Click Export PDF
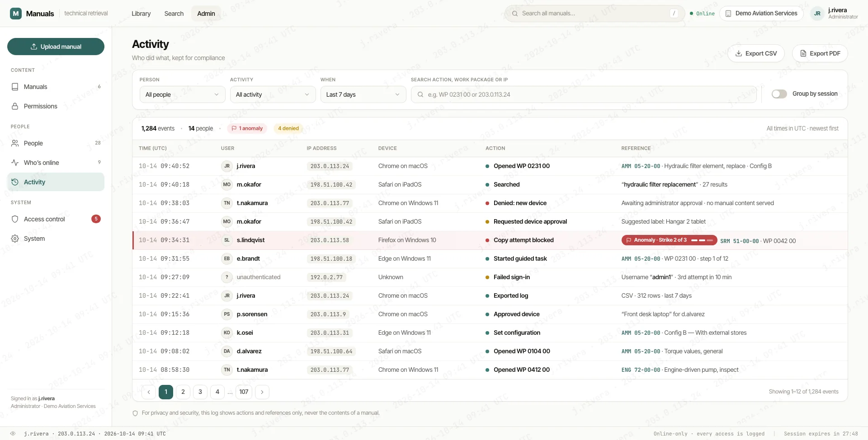 point(820,53)
